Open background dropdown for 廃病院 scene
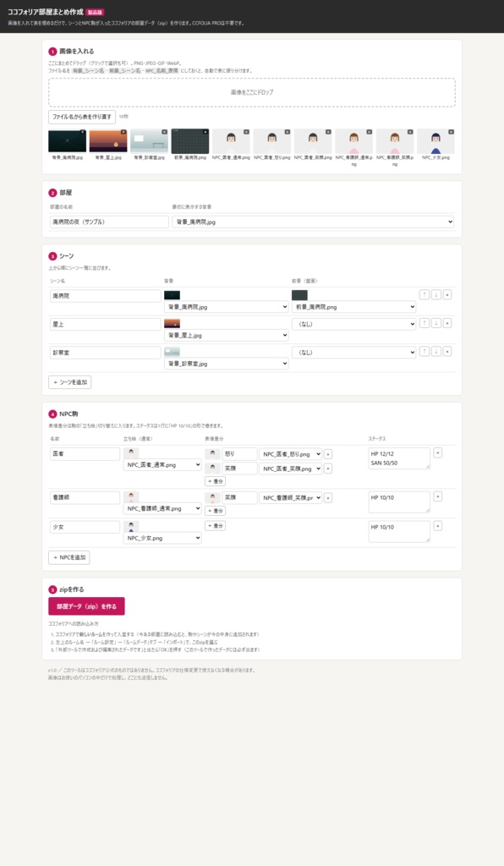The width and height of the screenshot is (504, 866). pyautogui.click(x=227, y=306)
